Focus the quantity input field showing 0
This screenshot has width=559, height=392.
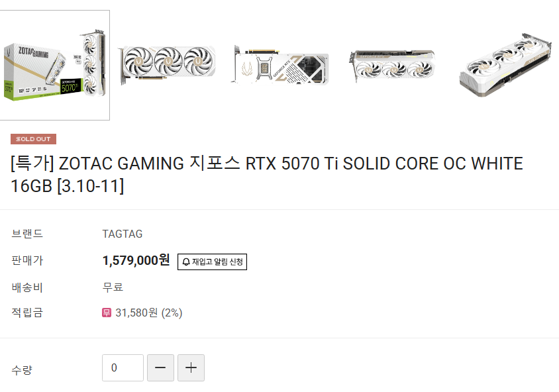[x=123, y=367]
